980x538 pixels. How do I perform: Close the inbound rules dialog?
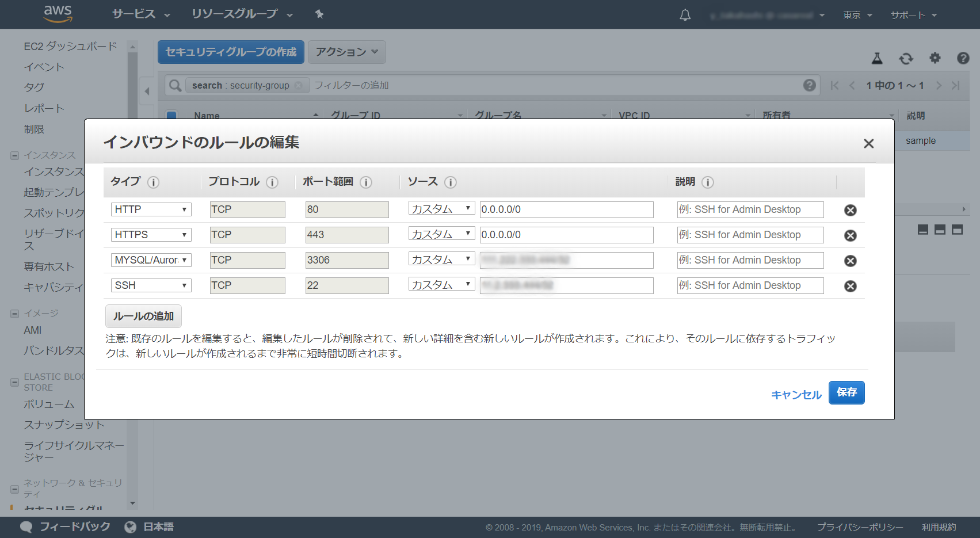[869, 143]
